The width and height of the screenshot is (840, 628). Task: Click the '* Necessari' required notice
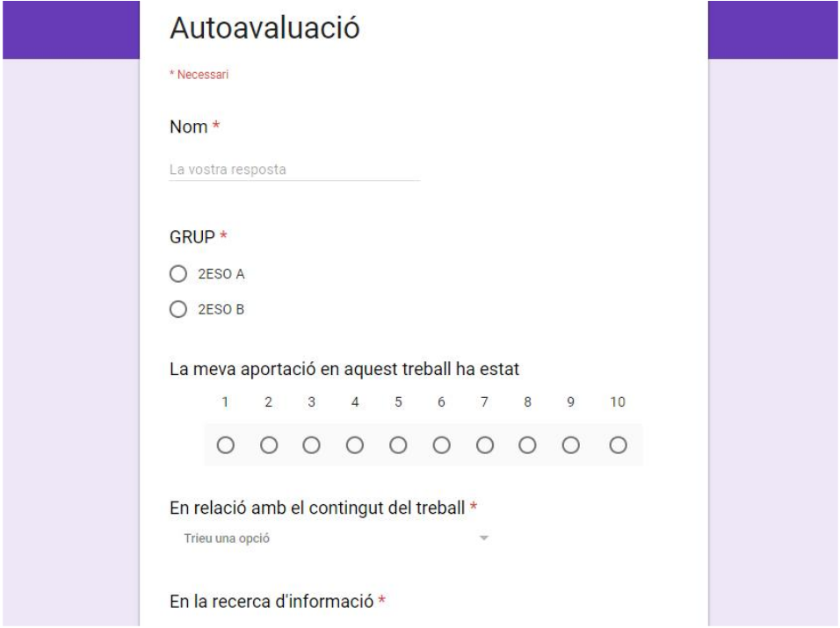pyautogui.click(x=199, y=76)
